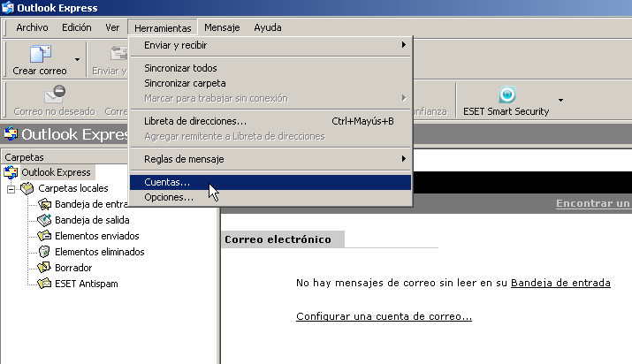Open the Mensaje menu
The image size is (632, 364).
pyautogui.click(x=222, y=27)
